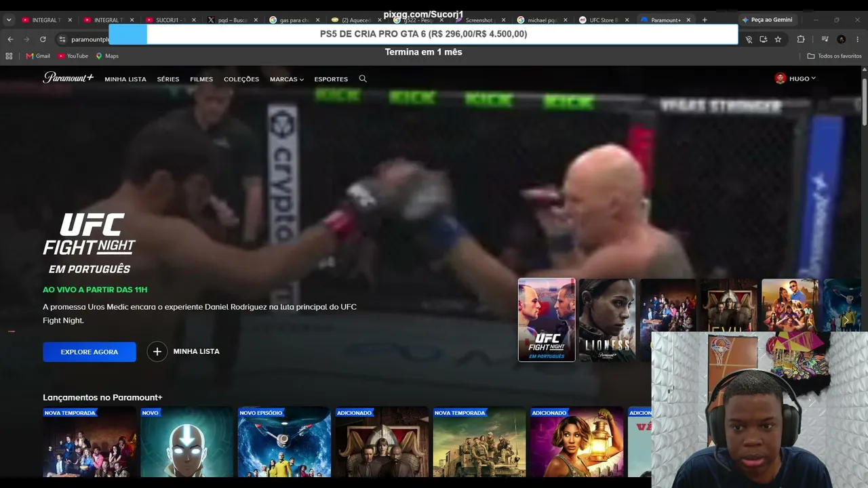Close the michael pqd tab
868x488 pixels.
(x=566, y=20)
